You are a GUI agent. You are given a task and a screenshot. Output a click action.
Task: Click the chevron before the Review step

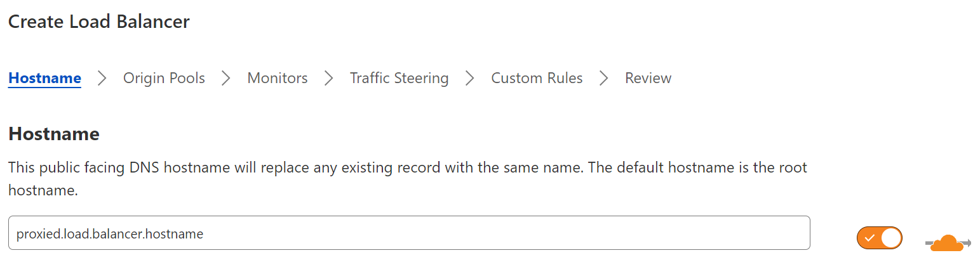[604, 78]
